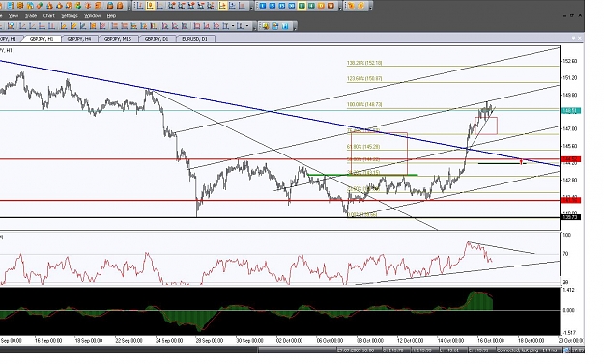Switch to the green 4-hour timeframe button
The image size is (604, 364).
pos(311,6)
